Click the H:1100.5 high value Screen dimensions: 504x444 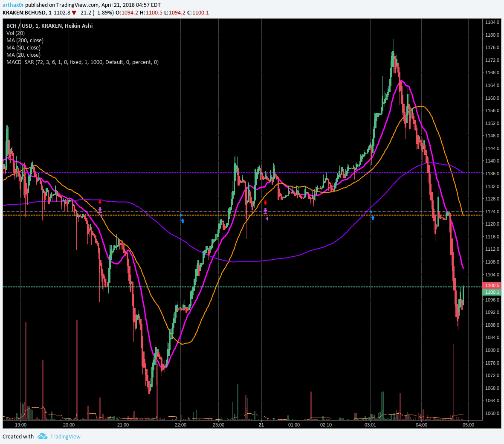tap(151, 12)
